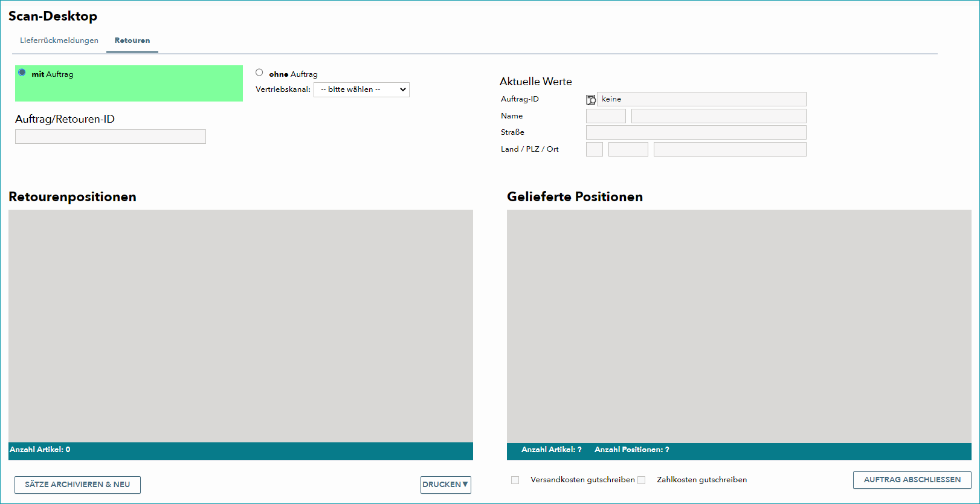Image resolution: width=980 pixels, height=504 pixels.
Task: Click the PLZ field
Action: (x=628, y=149)
